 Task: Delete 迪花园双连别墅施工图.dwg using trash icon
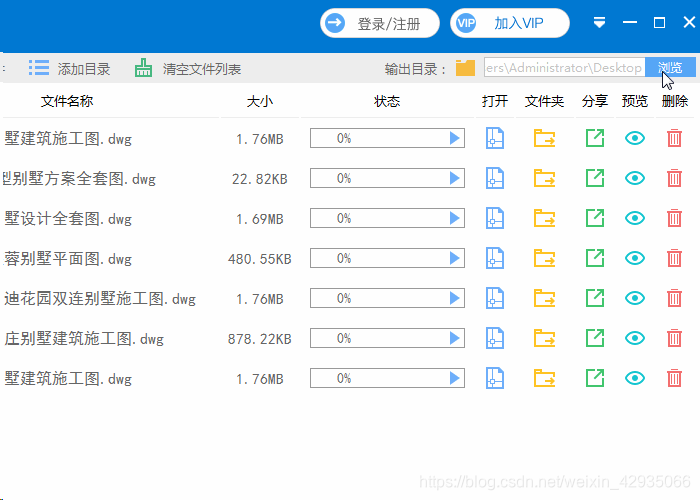675,298
